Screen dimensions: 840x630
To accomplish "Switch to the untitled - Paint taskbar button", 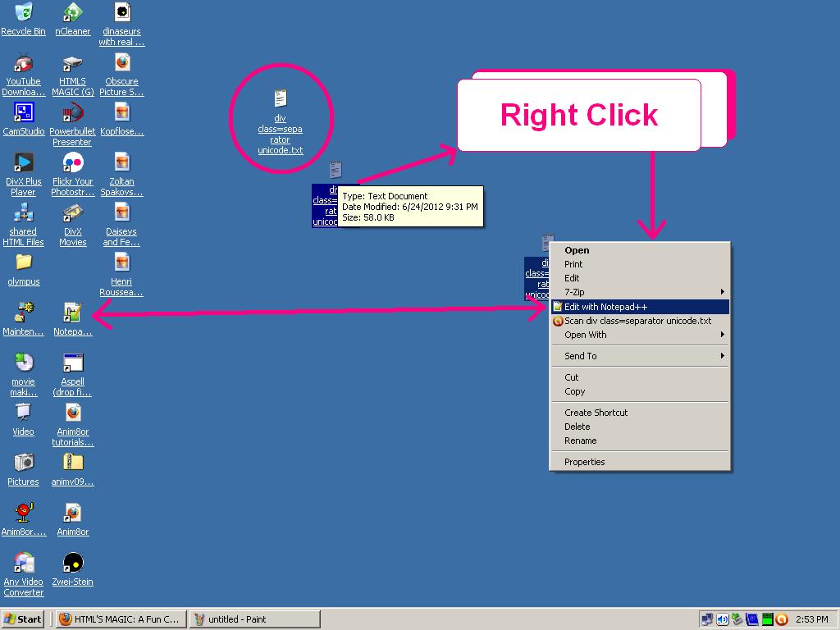I will tap(254, 619).
